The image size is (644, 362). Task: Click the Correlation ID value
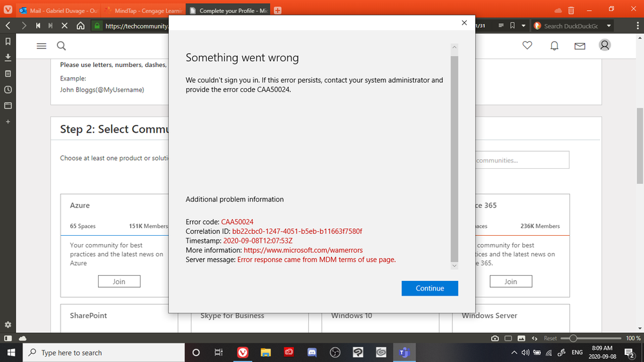(x=297, y=231)
